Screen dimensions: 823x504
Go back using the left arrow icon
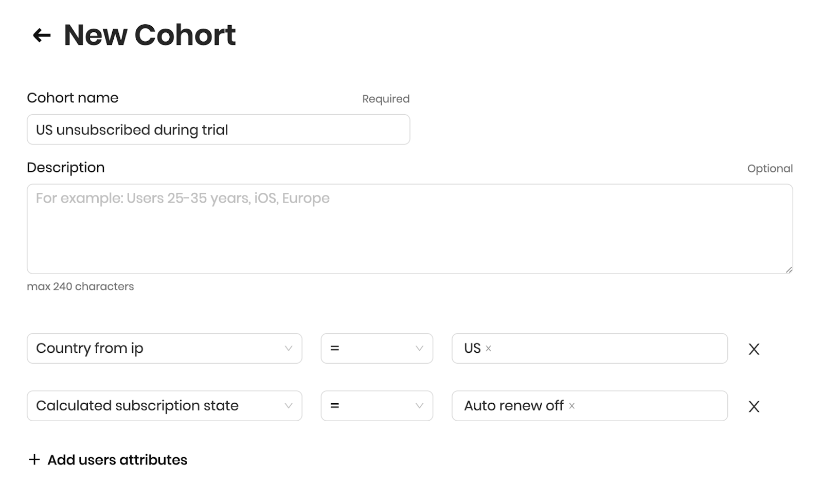point(42,35)
